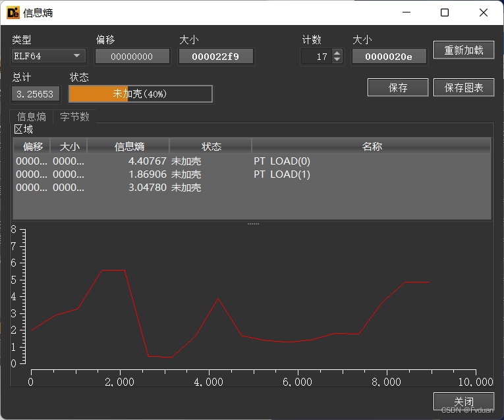This screenshot has width=504, height=420.
Task: Sort by the 信息熵 column header
Action: [x=128, y=146]
